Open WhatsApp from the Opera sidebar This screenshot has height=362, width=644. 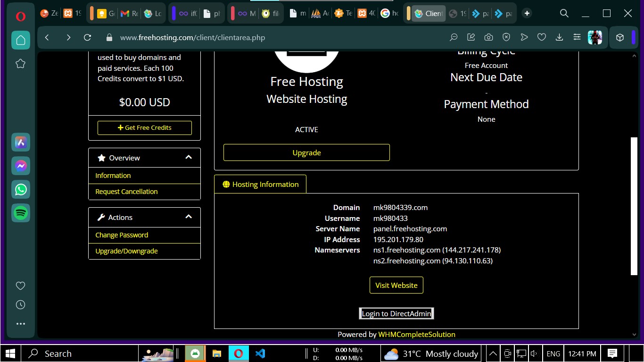tap(21, 190)
